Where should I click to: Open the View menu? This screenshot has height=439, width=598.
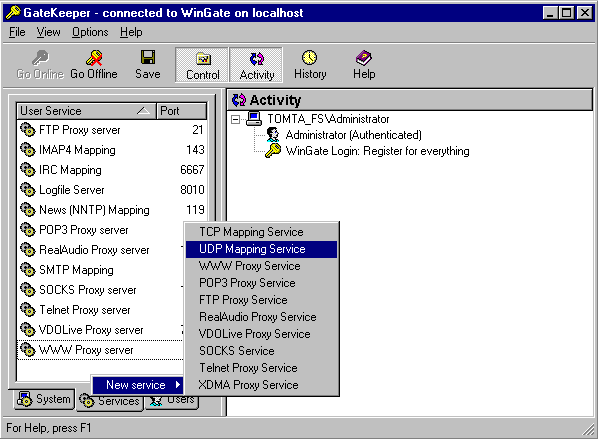point(48,32)
